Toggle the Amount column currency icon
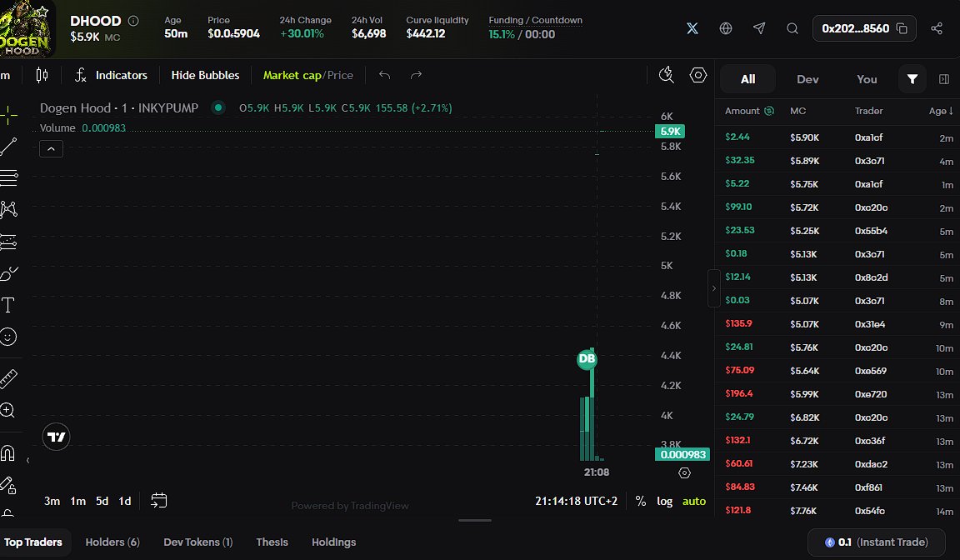 point(769,111)
